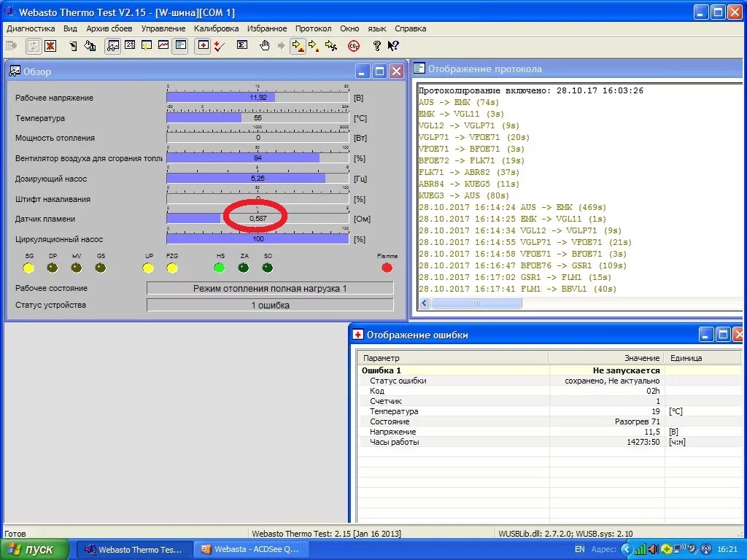Open the язык language menu

click(x=377, y=28)
